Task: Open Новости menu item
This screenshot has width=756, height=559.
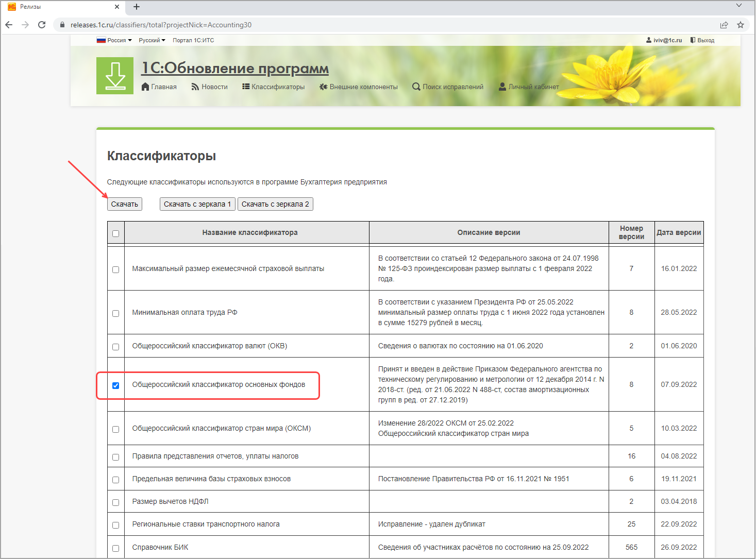Action: click(x=209, y=87)
